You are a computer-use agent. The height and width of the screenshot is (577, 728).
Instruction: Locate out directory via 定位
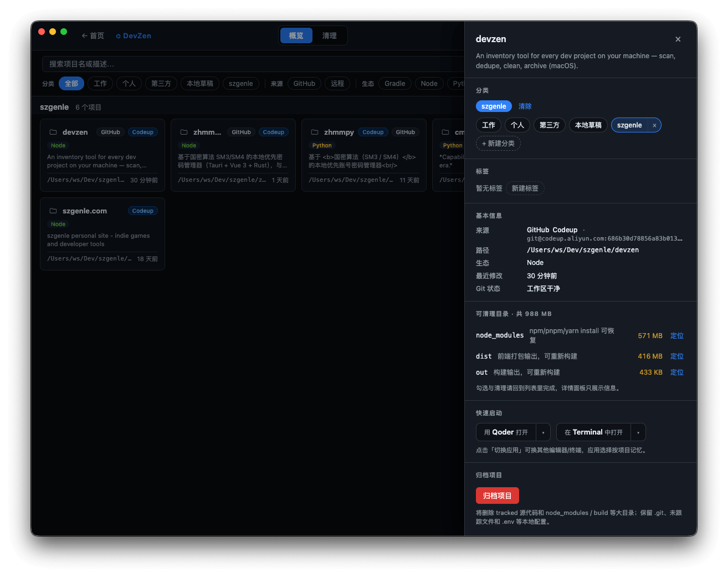677,372
